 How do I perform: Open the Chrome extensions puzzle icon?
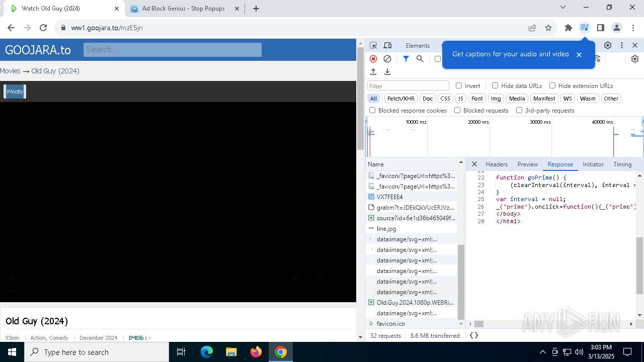pyautogui.click(x=569, y=28)
